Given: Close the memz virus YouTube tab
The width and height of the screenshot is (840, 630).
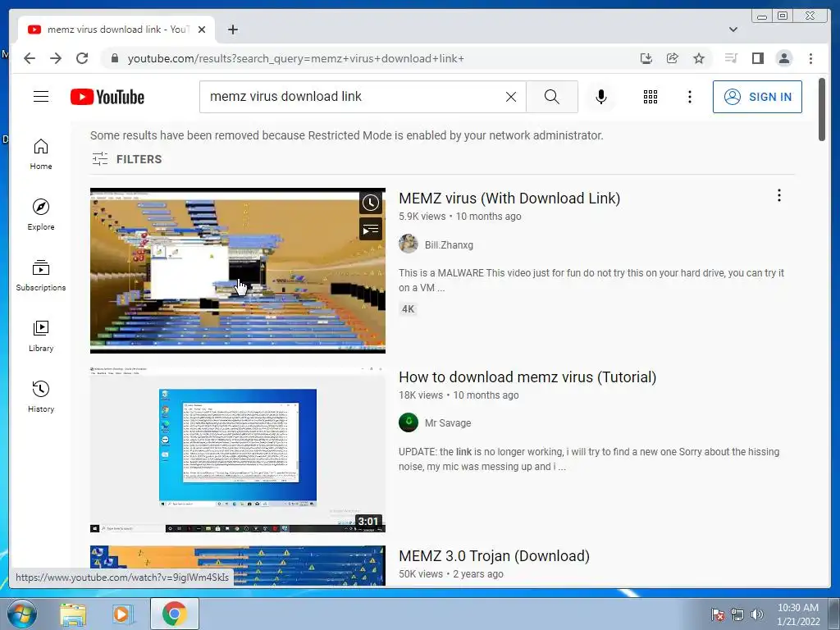Looking at the screenshot, I should 202,30.
